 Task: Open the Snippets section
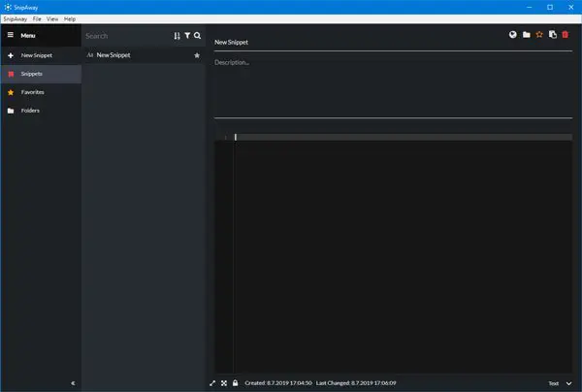41,74
